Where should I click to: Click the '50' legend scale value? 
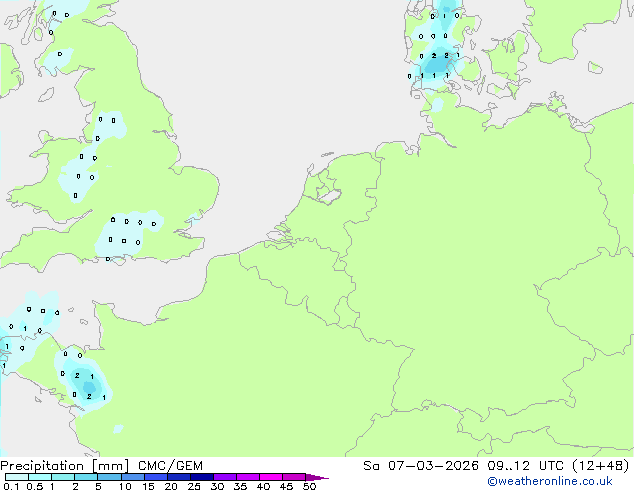point(310,486)
